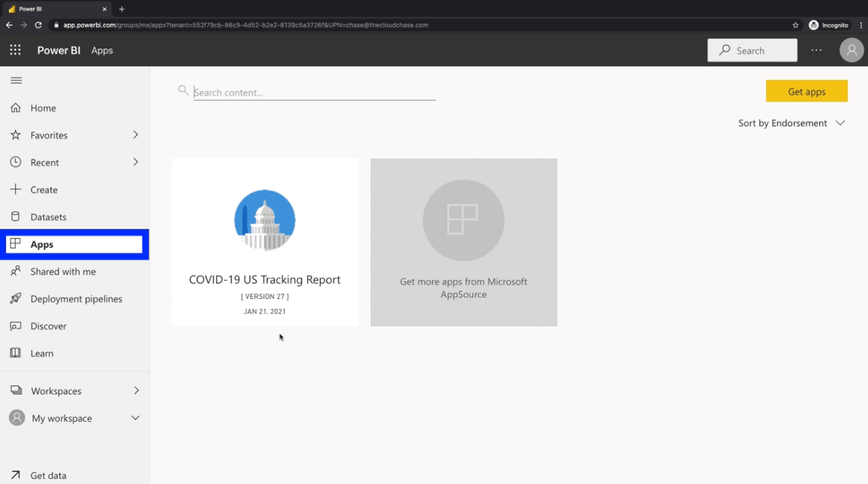Viewport: 868px width, 484px height.
Task: Click the Datasets cylinder icon
Action: click(x=16, y=216)
